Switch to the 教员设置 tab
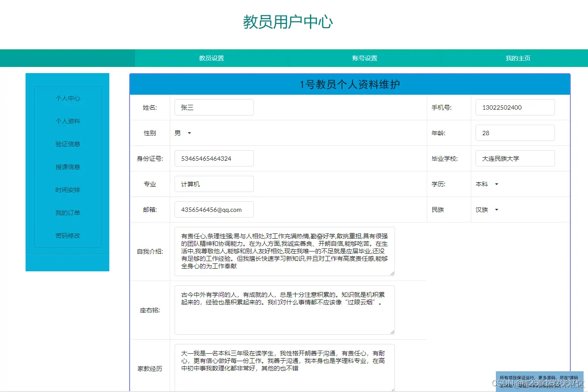This screenshot has height=392, width=588. 211,58
